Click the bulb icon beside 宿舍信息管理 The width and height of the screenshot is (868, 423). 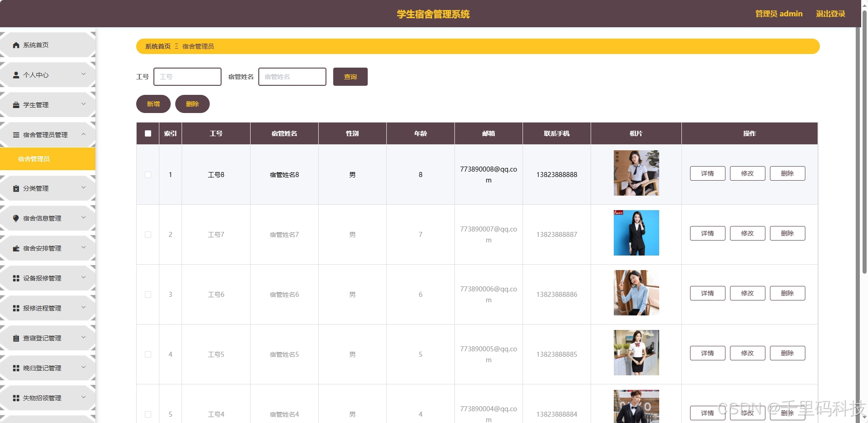pyautogui.click(x=16, y=218)
